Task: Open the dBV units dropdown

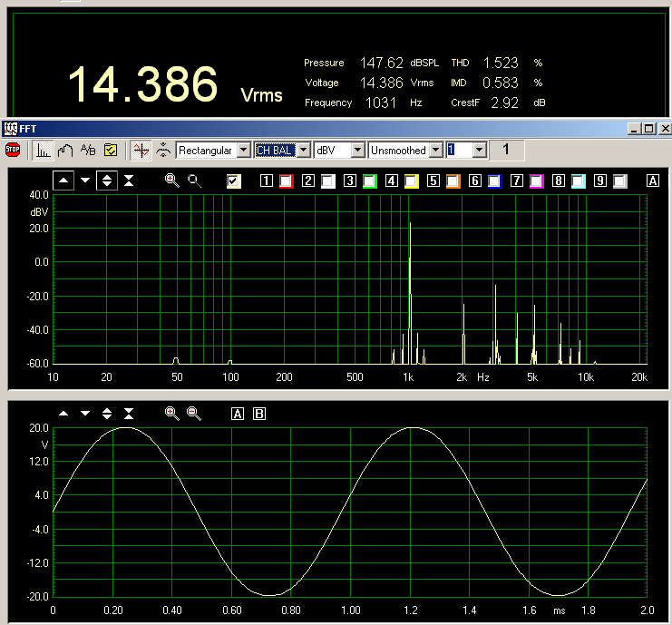Action: click(358, 150)
